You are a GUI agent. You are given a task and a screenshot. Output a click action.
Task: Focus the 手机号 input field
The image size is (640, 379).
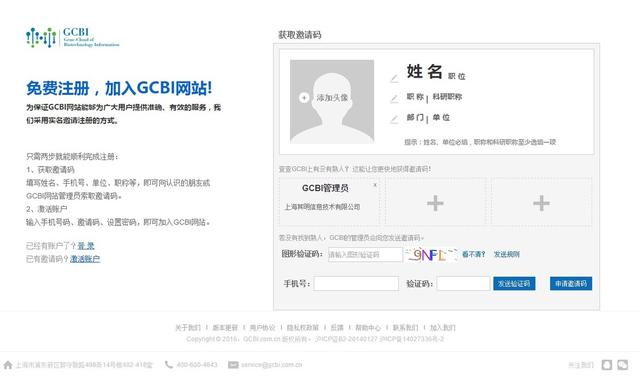356,283
